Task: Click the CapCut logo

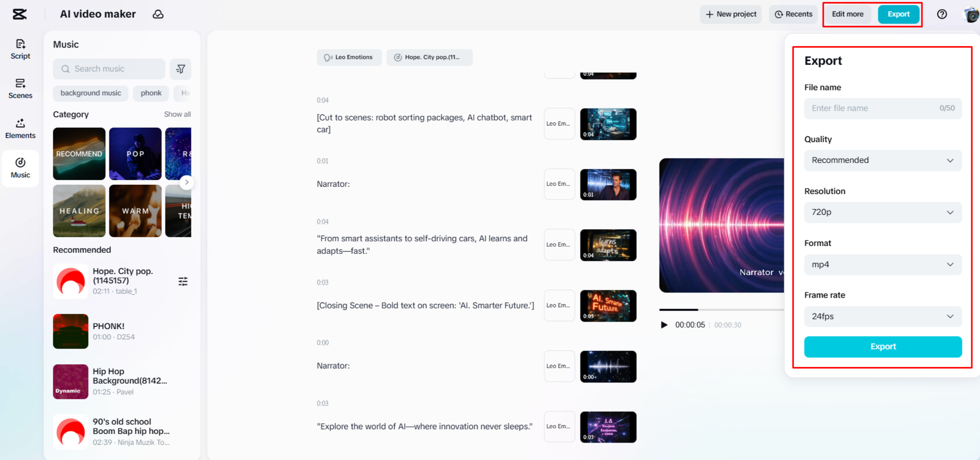Action: 20,14
